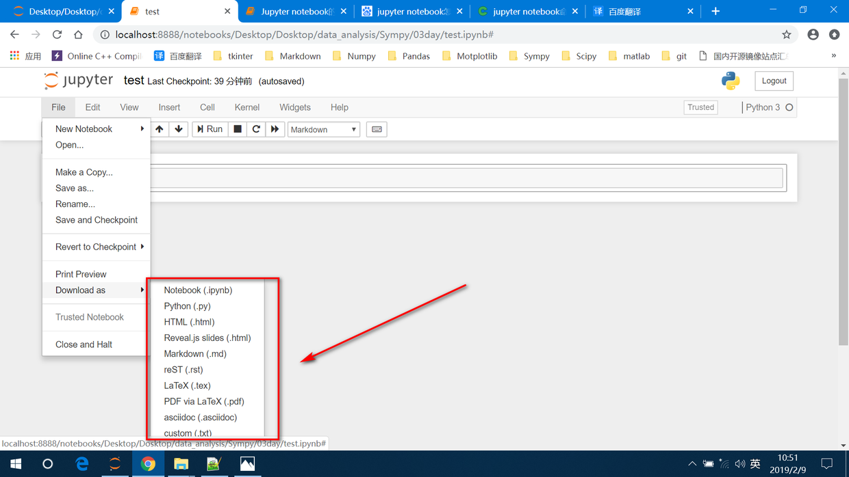Download as asciidoc (.asciidoc)
The height and width of the screenshot is (477, 849).
tap(207, 417)
